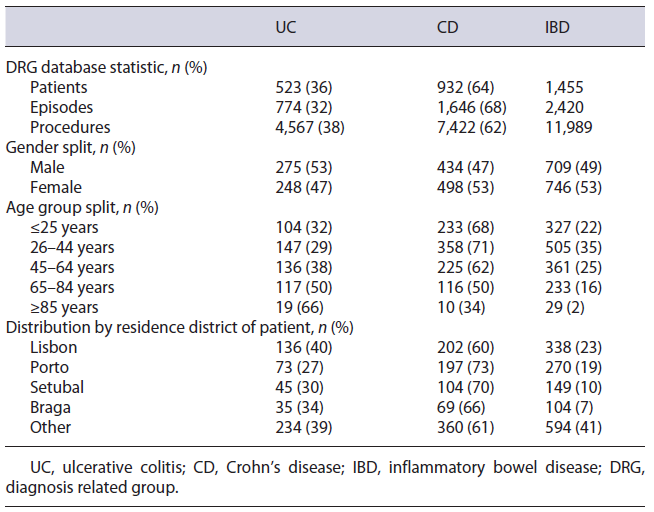Select the Female row label

click(x=55, y=187)
